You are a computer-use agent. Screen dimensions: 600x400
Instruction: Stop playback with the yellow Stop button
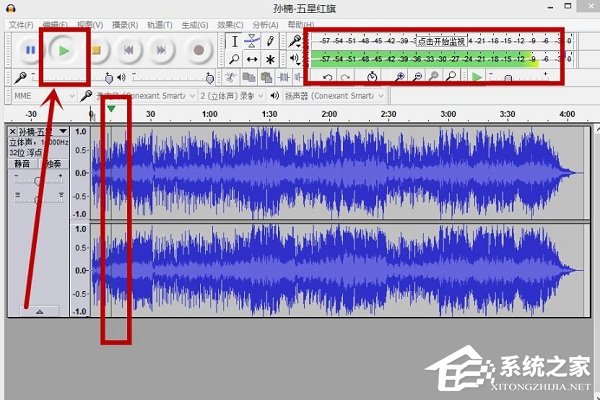click(x=96, y=50)
